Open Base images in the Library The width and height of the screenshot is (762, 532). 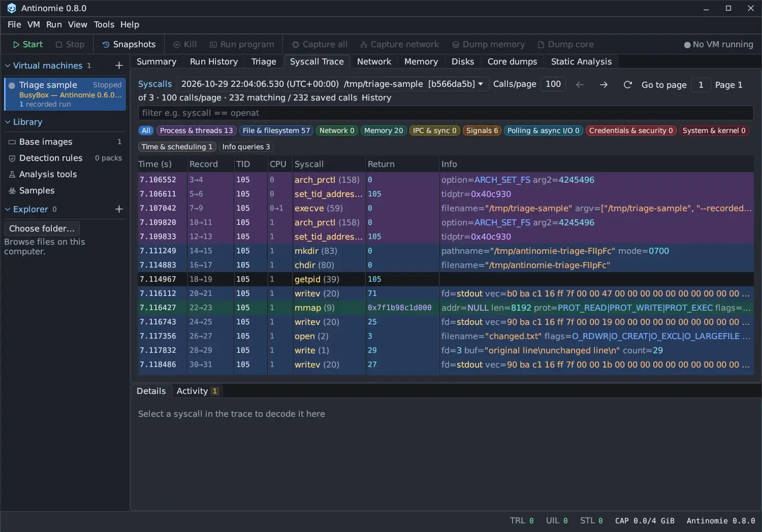tap(65, 142)
